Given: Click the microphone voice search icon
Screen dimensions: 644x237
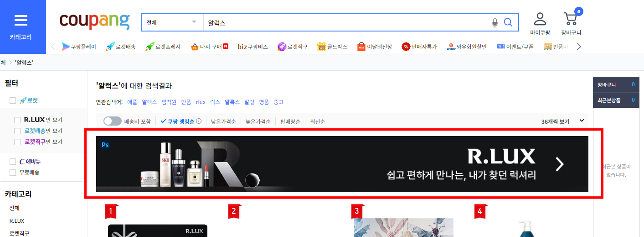Looking at the screenshot, I should click(495, 22).
